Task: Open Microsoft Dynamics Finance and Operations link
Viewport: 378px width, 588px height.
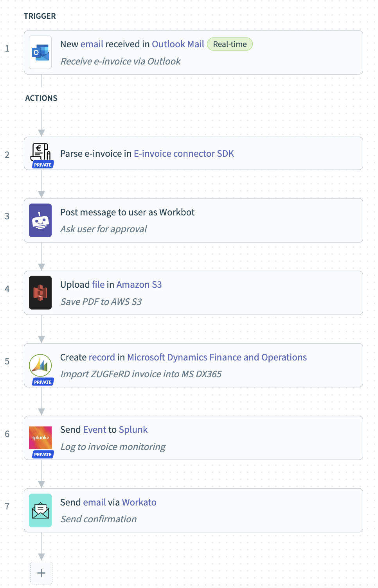Action: pos(217,357)
